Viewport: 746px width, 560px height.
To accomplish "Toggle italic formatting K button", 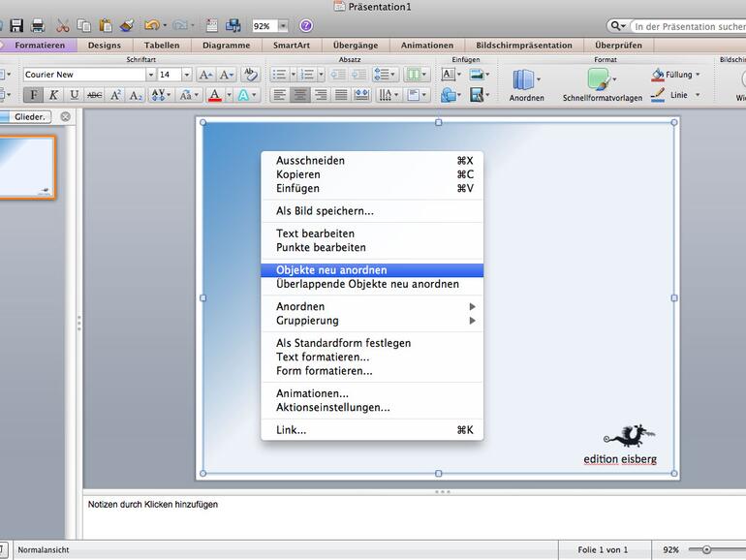I will [x=53, y=95].
